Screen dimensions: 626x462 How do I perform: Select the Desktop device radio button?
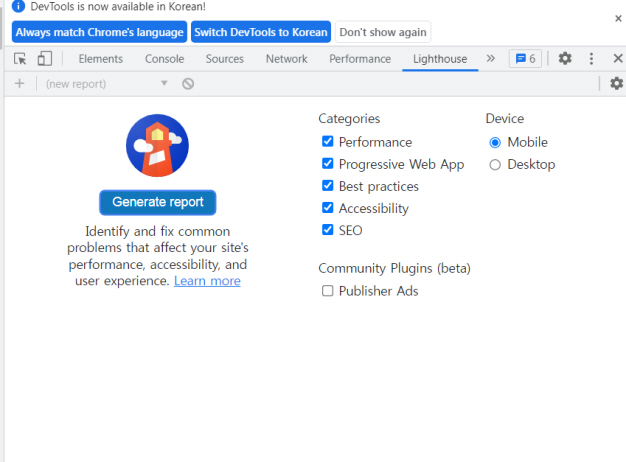point(495,165)
